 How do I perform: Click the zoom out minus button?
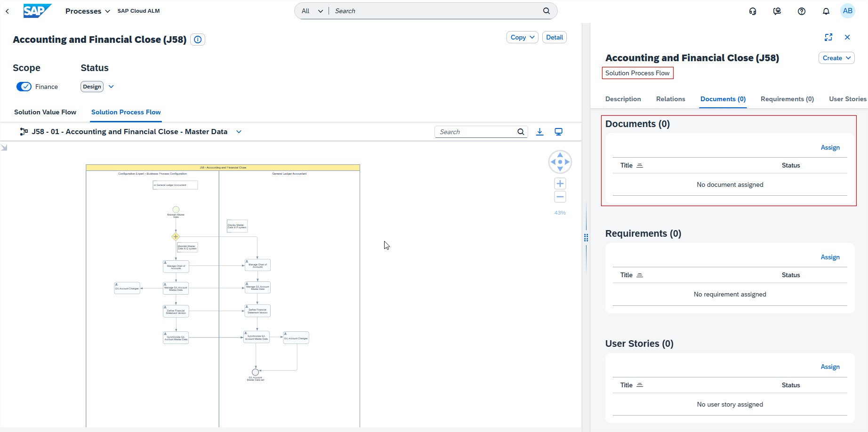(x=560, y=197)
